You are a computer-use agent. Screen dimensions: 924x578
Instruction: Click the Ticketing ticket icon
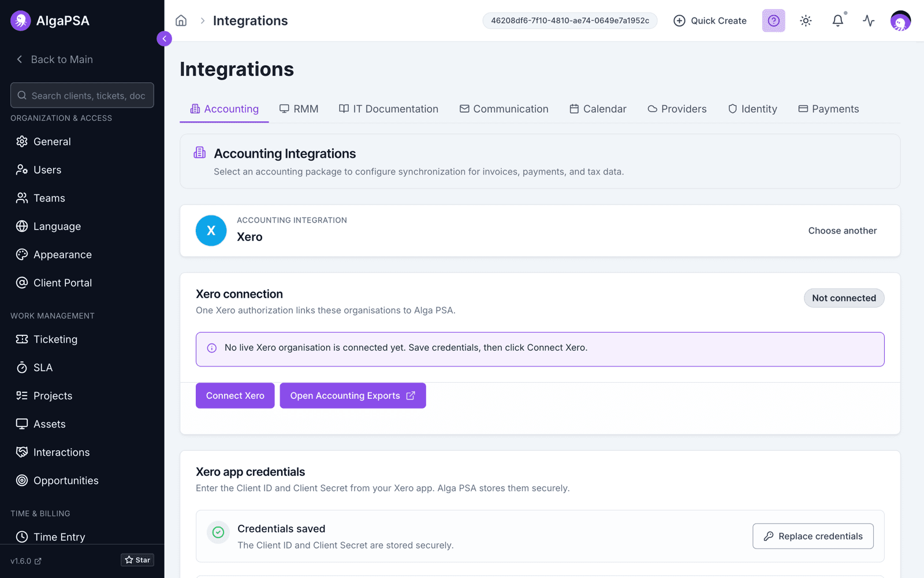click(x=22, y=339)
